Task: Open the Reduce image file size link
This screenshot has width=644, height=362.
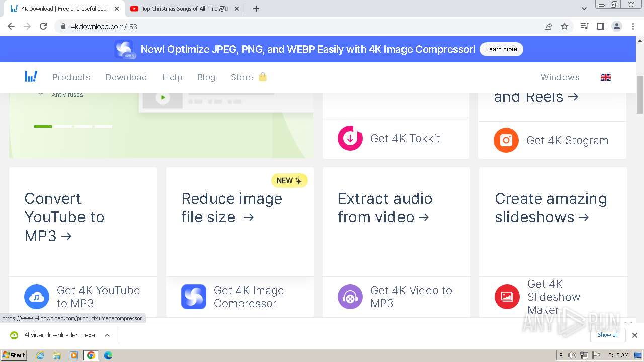Action: [x=232, y=208]
